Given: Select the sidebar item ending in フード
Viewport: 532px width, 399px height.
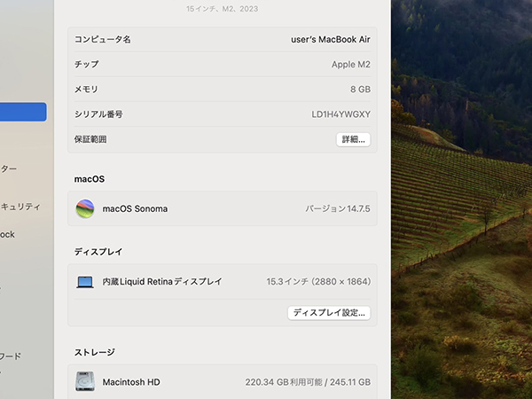Looking at the screenshot, I should tap(11, 356).
